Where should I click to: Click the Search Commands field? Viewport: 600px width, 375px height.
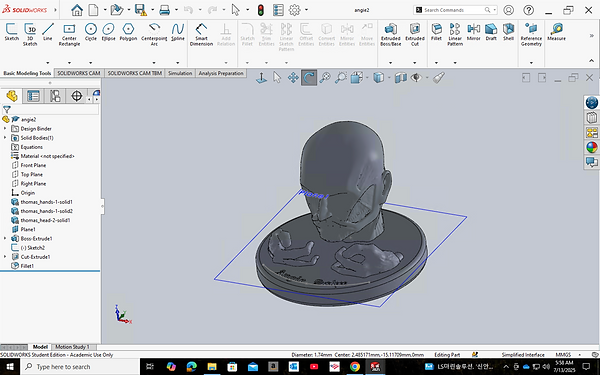[x=454, y=10]
